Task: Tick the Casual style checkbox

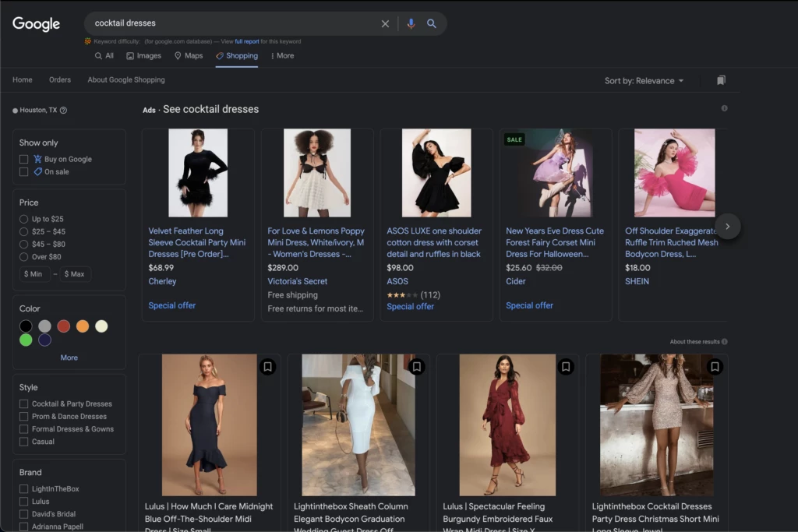Action: 23,442
